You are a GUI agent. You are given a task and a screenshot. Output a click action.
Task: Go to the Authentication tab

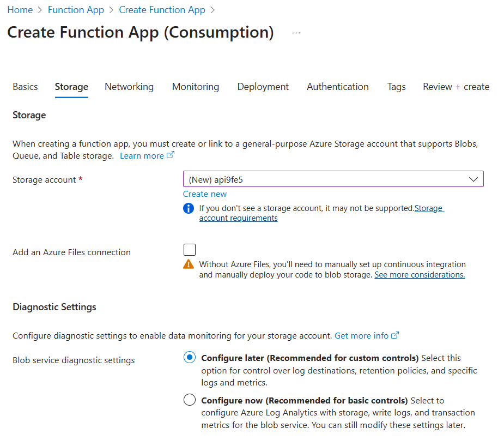point(337,87)
